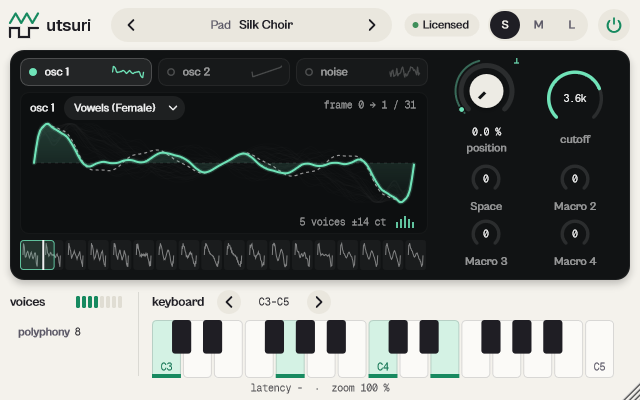Image resolution: width=640 pixels, height=400 pixels.
Task: Go to previous preset with left arrow
Action: [131, 25]
